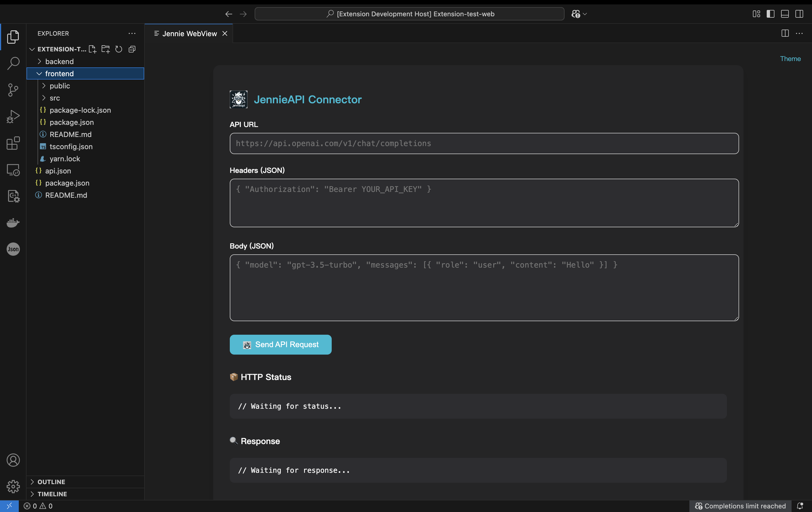
Task: Click the Send API Request button
Action: pos(280,344)
